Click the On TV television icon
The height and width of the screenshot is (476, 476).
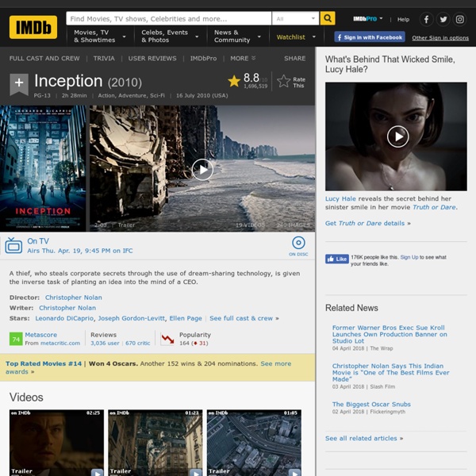pos(13,246)
